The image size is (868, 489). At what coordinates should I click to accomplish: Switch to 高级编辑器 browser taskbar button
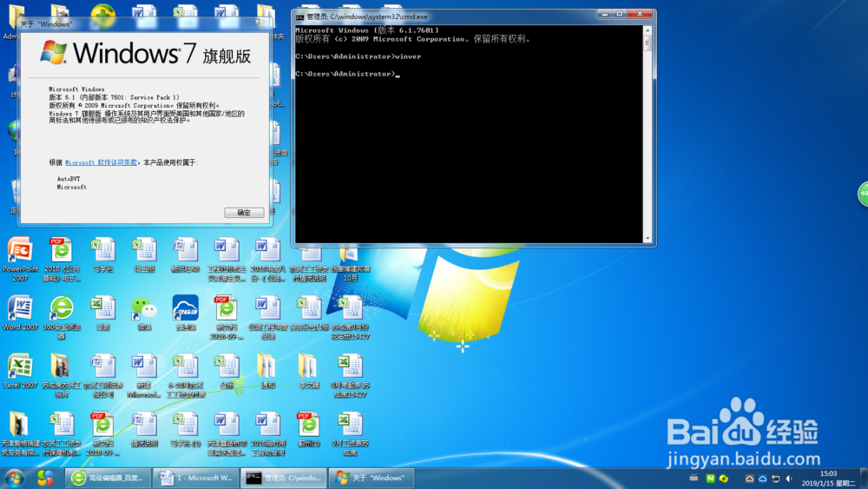point(108,478)
